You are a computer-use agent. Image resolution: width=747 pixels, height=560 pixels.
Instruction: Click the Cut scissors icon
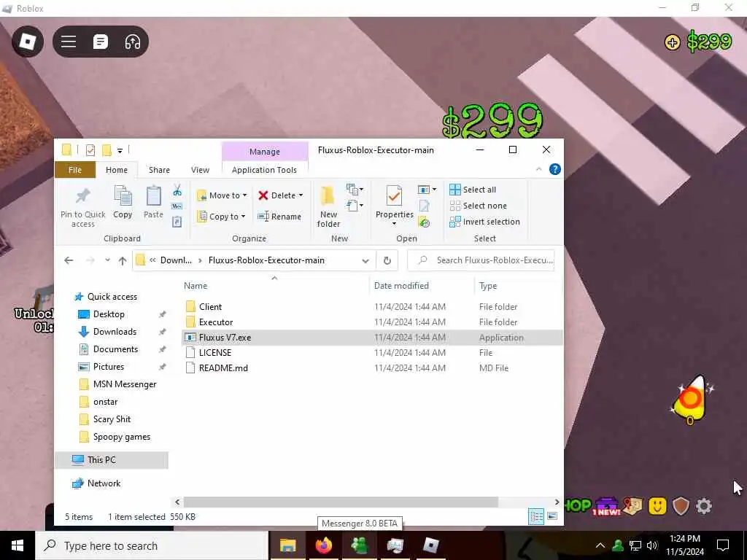[177, 190]
